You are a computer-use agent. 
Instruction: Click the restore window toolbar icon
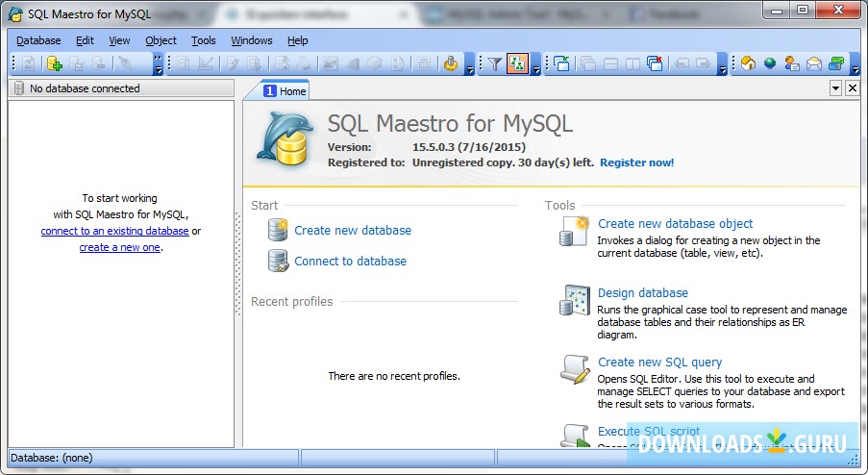(562, 63)
